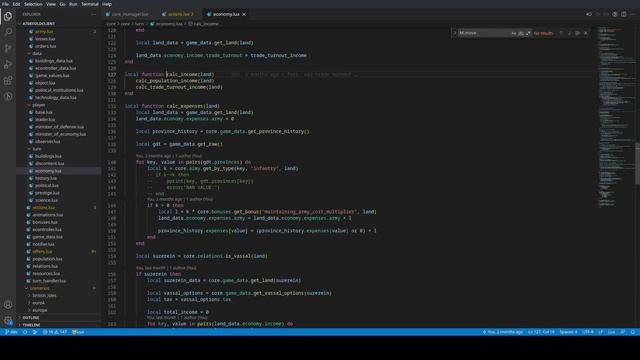Open the sixth activity bar icon below Extensions
Image resolution: width=640 pixels, height=360 pixels.
click(8, 96)
